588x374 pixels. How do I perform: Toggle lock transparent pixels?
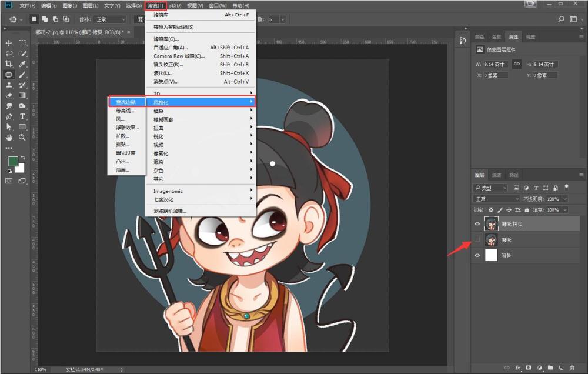491,210
